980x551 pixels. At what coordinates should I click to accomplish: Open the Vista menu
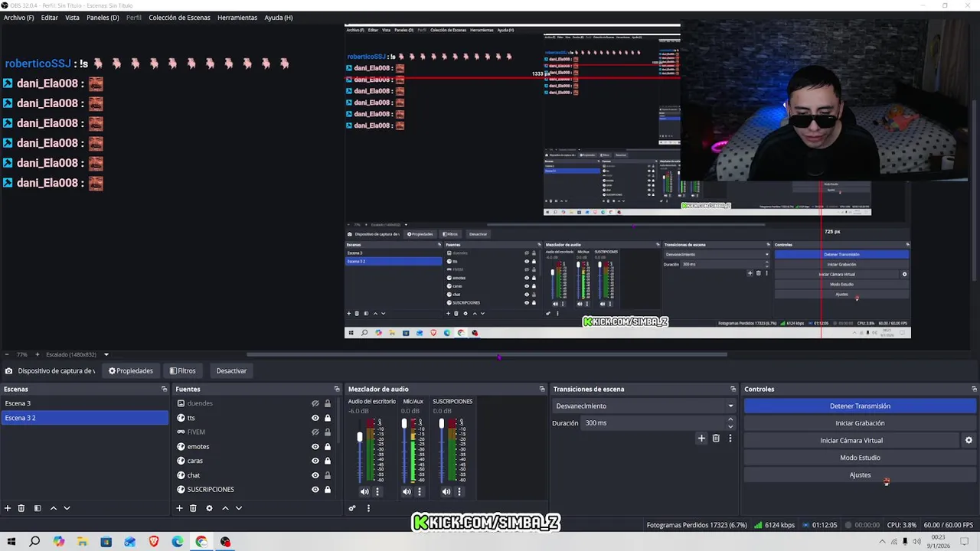click(72, 18)
